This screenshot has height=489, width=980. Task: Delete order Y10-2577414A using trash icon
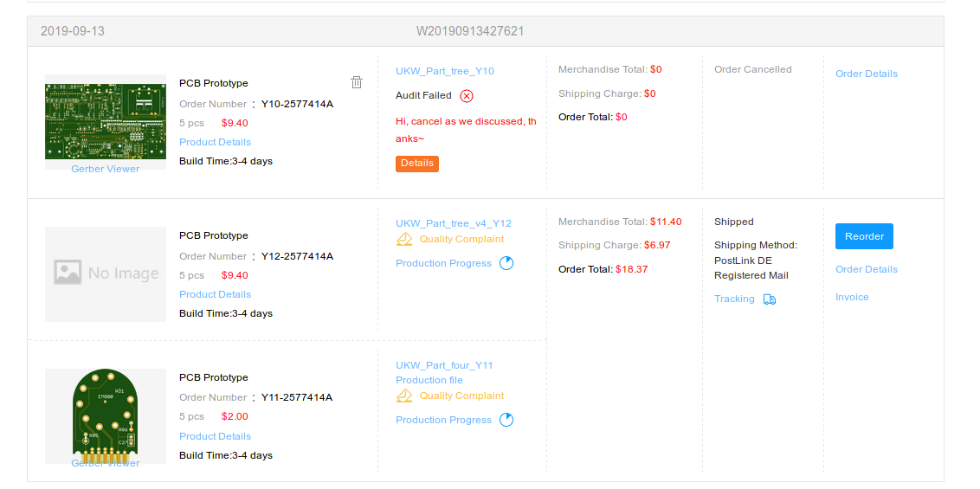[x=357, y=82]
